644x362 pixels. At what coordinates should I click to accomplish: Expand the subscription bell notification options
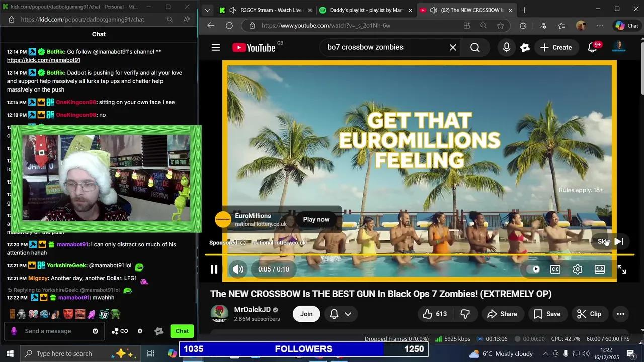tap(347, 314)
